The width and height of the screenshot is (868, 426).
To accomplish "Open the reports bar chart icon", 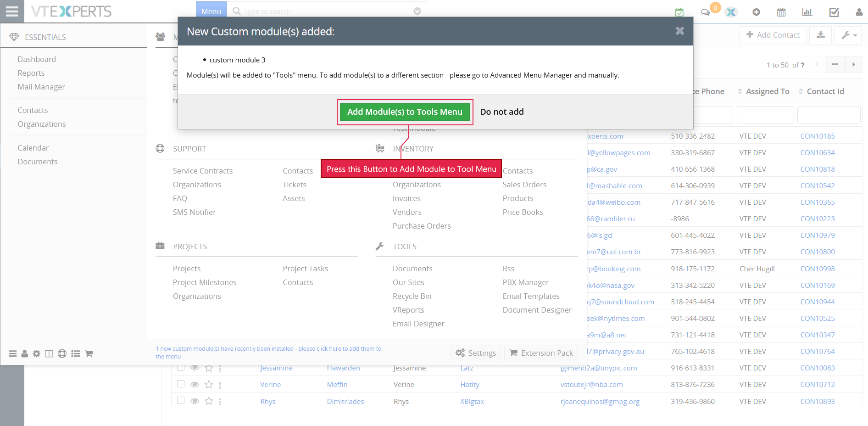I will (x=807, y=12).
